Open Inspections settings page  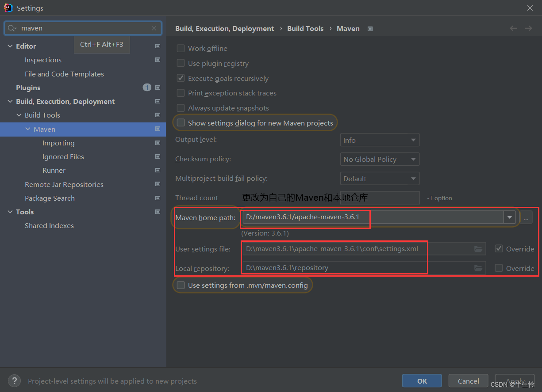43,60
